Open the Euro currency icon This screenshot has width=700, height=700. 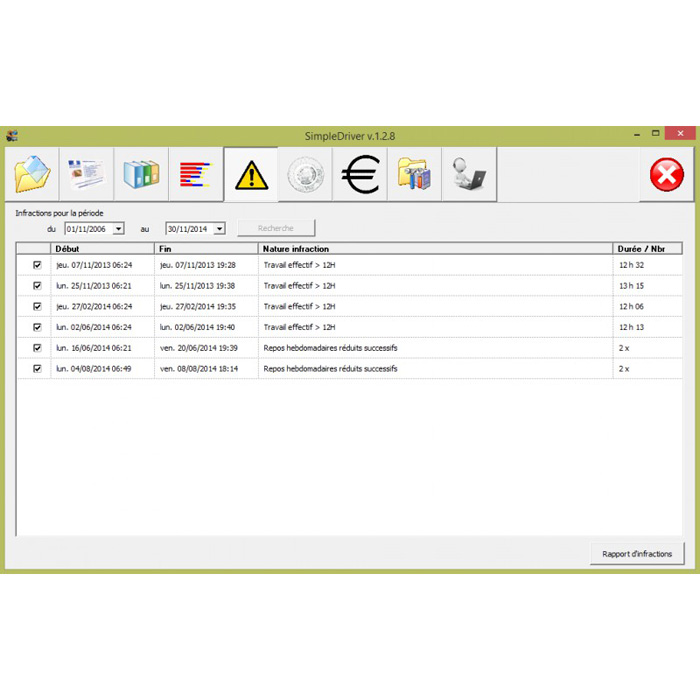360,174
